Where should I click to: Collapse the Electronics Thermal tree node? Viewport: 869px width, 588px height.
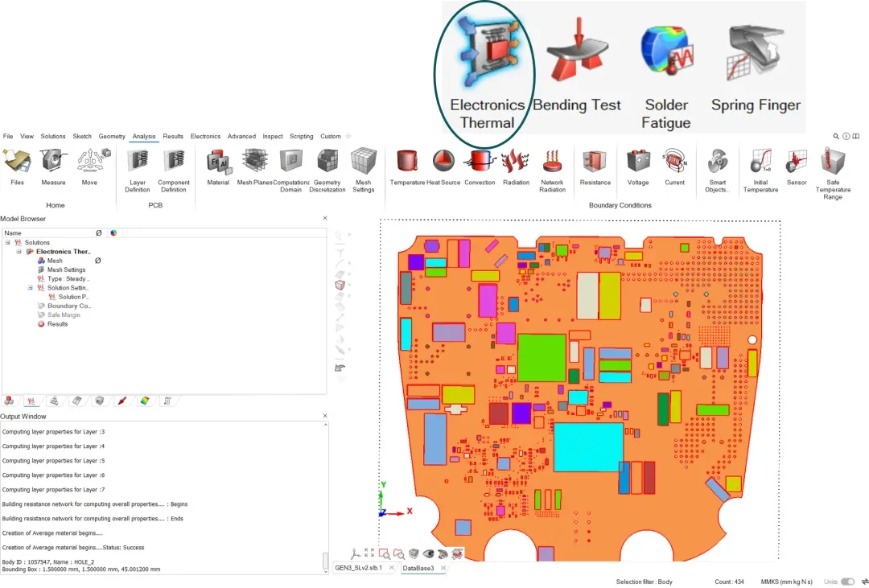19,252
